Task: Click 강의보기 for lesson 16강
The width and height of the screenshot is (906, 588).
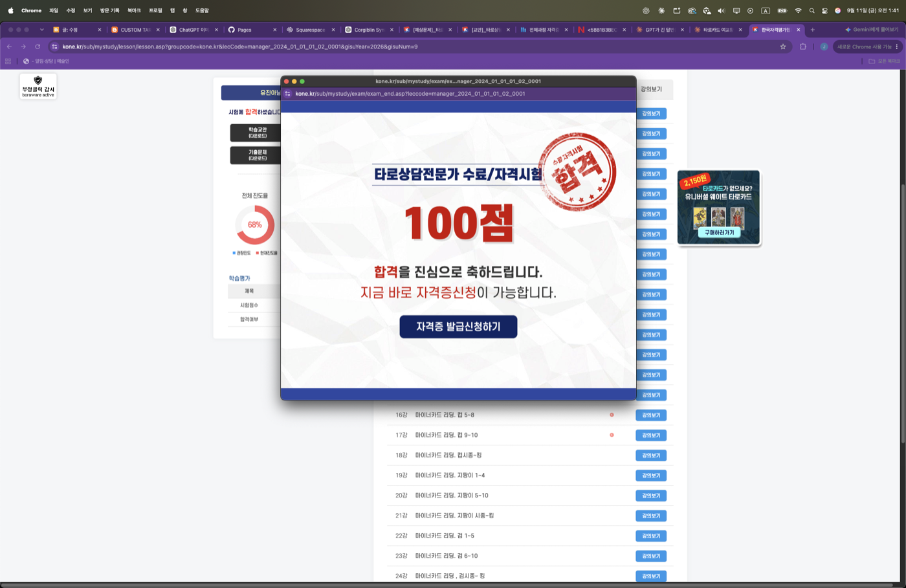Action: point(651,415)
